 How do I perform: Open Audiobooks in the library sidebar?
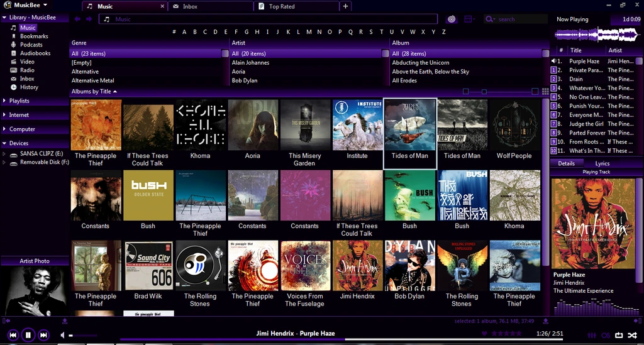35,53
